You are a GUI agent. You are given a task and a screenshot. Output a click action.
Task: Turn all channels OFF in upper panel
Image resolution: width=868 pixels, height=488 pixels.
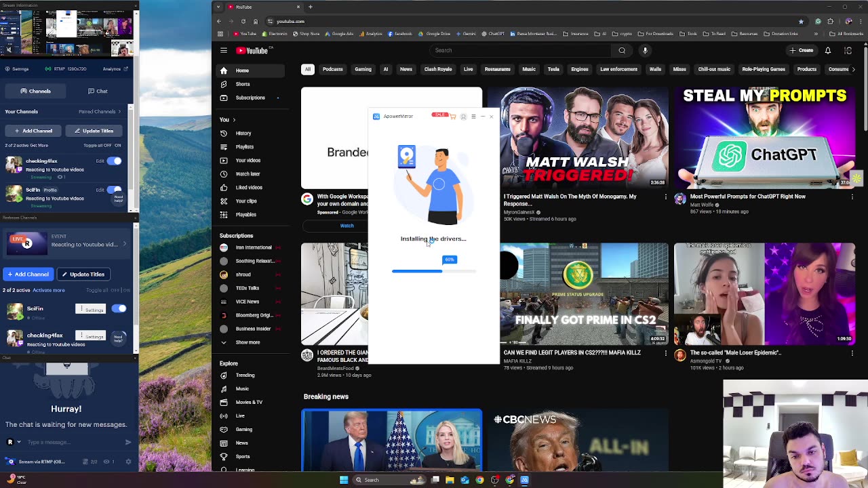pos(107,145)
